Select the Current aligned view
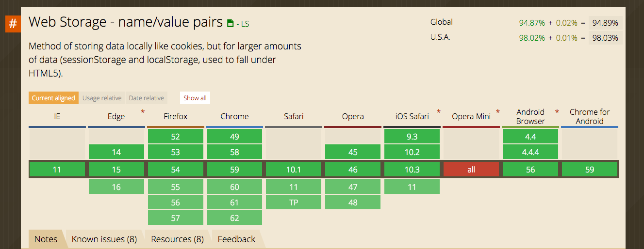Image resolution: width=644 pixels, height=249 pixels. tap(53, 98)
